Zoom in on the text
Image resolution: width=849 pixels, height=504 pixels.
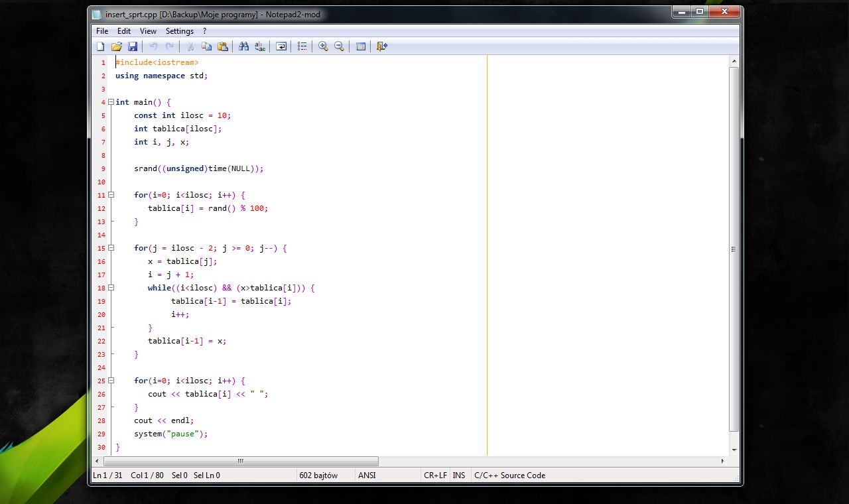323,46
